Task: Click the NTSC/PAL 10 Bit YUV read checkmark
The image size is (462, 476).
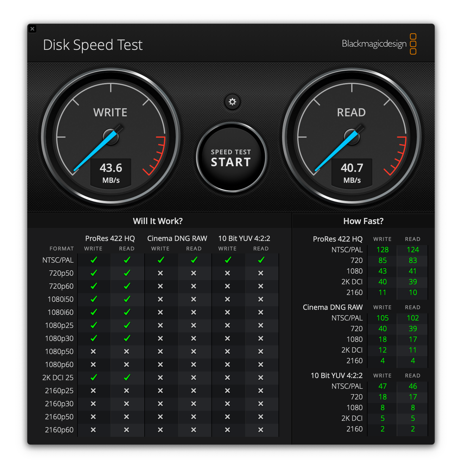Action: [261, 260]
